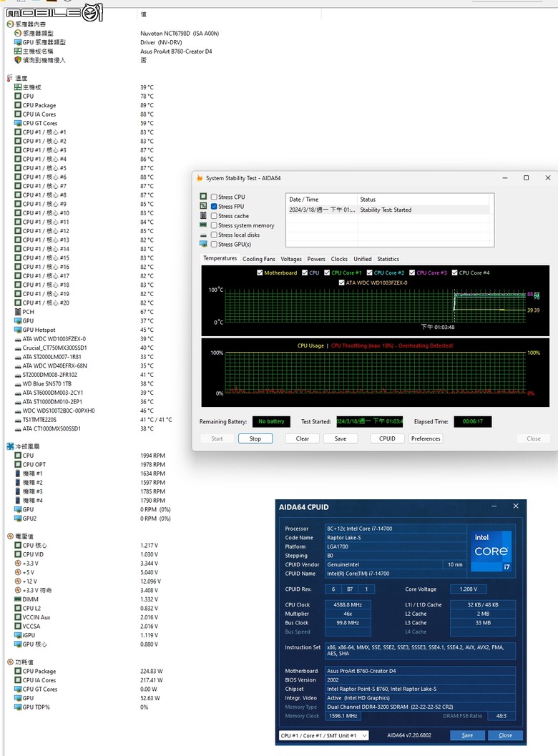Viewport: 558px width, 756px height.
Task: Click the iGPU voltage icon
Action: tap(18, 635)
